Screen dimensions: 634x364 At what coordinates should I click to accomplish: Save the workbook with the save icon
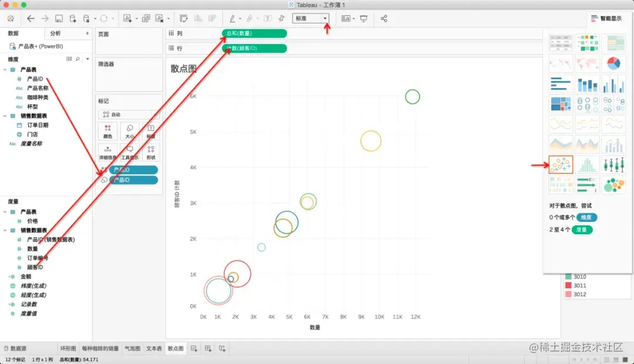coord(59,19)
